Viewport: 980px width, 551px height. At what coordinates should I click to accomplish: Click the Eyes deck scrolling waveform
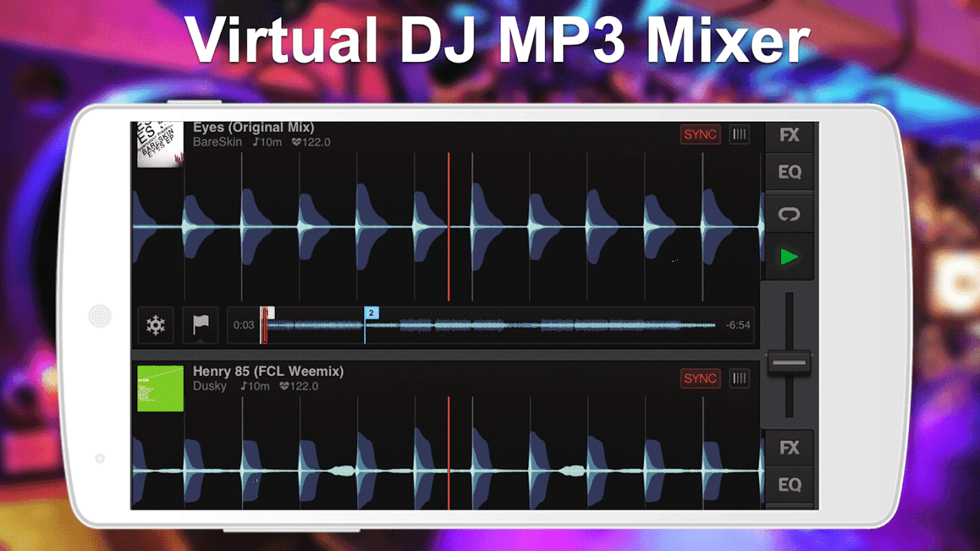pyautogui.click(x=448, y=227)
